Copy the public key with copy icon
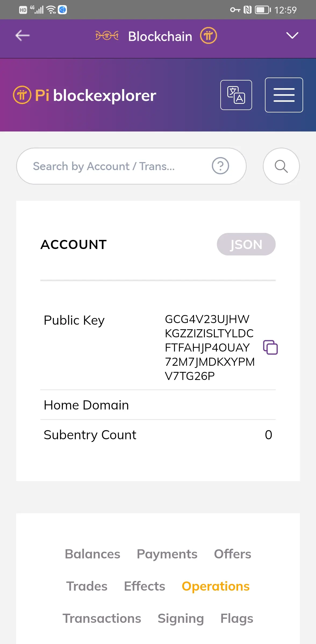Screen dimensions: 316x644 click(x=270, y=347)
